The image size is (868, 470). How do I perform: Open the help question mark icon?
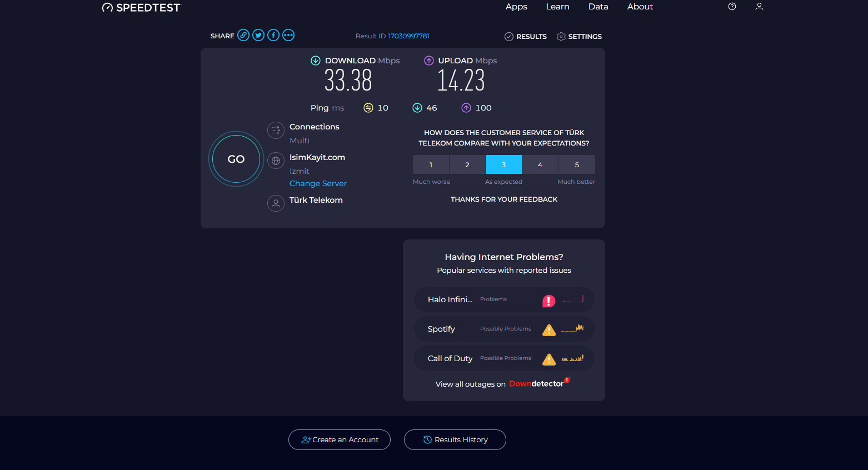tap(732, 7)
